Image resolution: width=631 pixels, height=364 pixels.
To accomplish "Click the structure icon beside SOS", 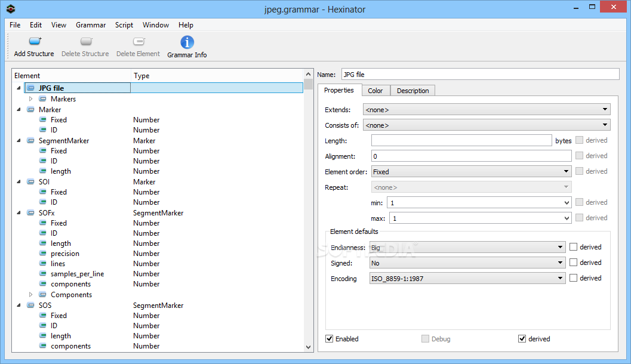I will (x=30, y=306).
